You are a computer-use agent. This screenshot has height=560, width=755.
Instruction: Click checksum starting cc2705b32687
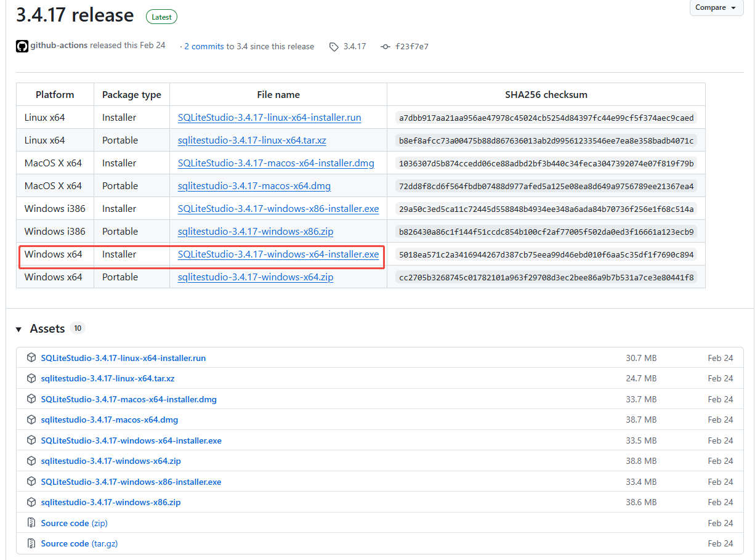[x=546, y=277]
